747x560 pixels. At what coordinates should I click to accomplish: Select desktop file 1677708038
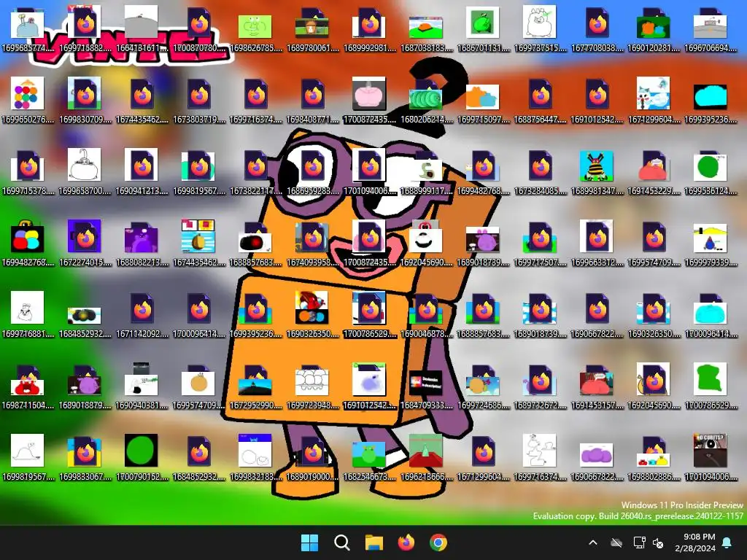(x=597, y=29)
